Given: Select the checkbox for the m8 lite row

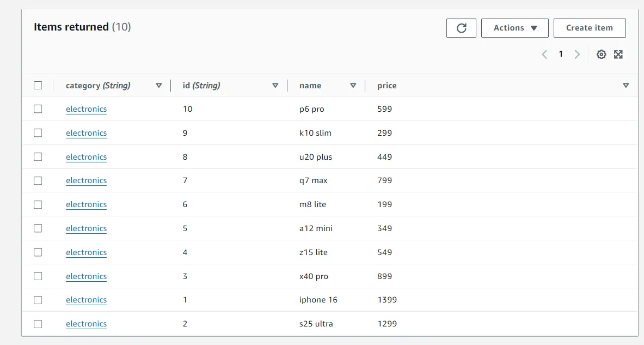Looking at the screenshot, I should point(38,204).
